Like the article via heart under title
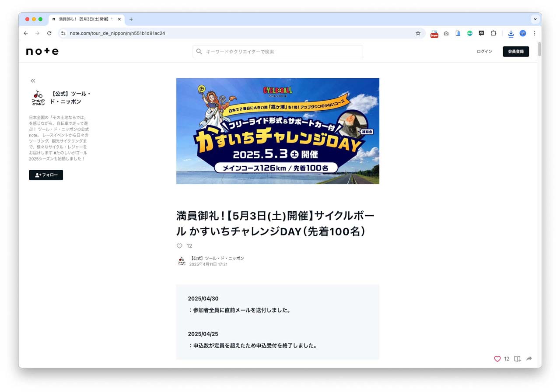Viewport: 560px width, 392px height. click(179, 246)
